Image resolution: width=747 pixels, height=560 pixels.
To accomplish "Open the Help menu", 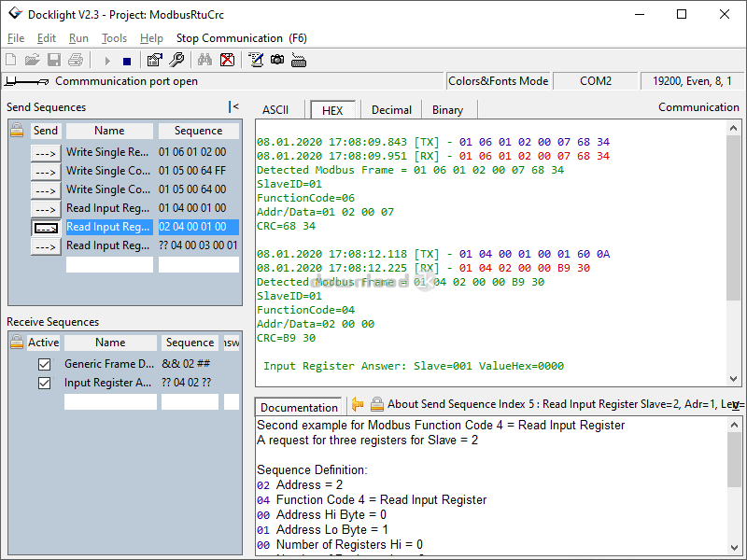I will (x=151, y=38).
